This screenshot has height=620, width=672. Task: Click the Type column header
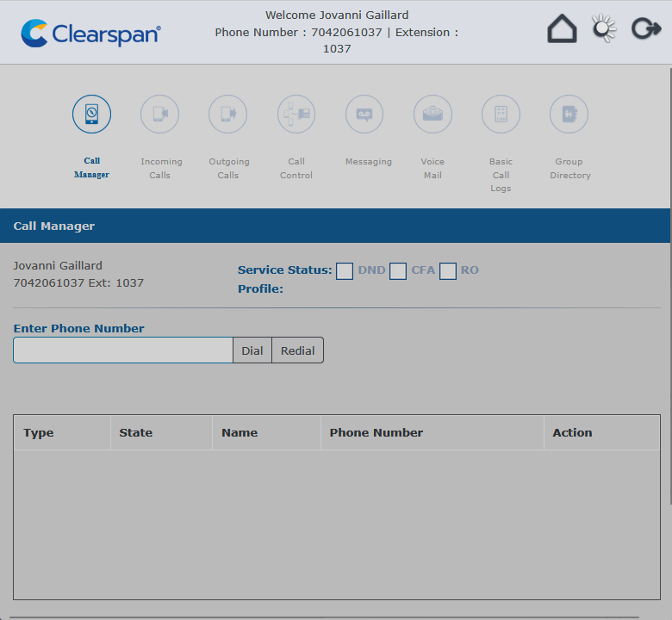[39, 433]
